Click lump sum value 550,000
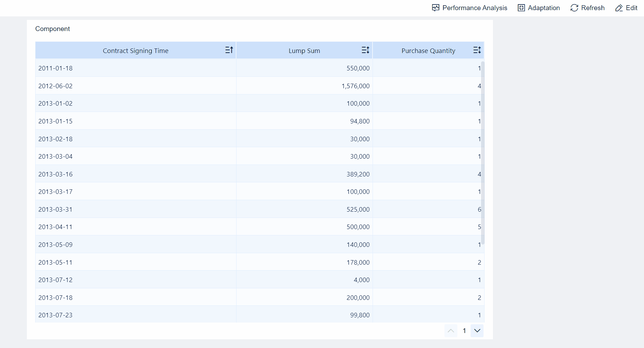 click(358, 68)
